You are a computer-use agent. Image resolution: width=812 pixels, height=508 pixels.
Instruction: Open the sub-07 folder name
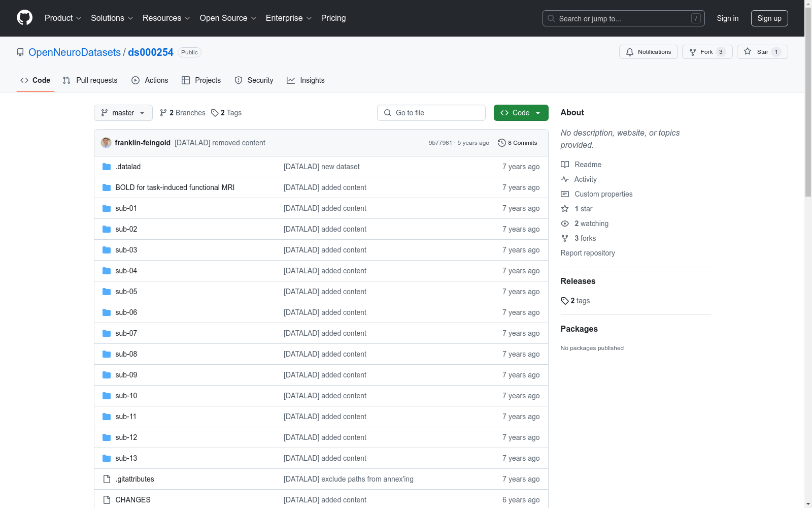pyautogui.click(x=126, y=333)
